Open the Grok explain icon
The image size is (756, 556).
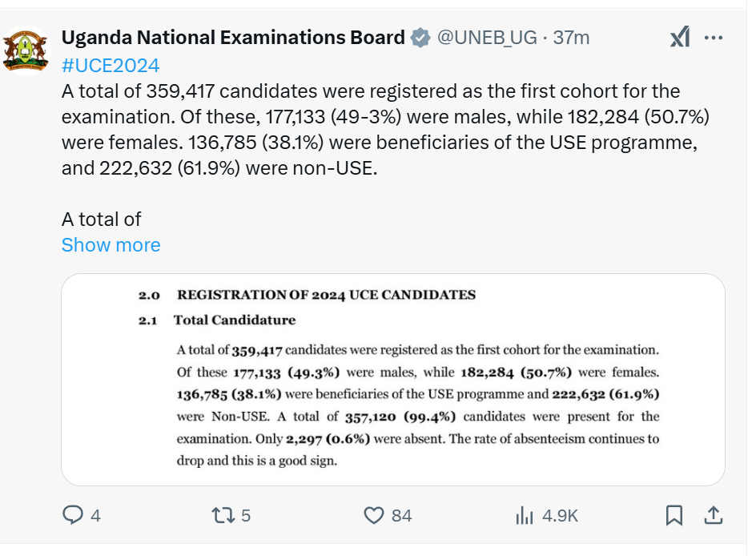pos(680,37)
